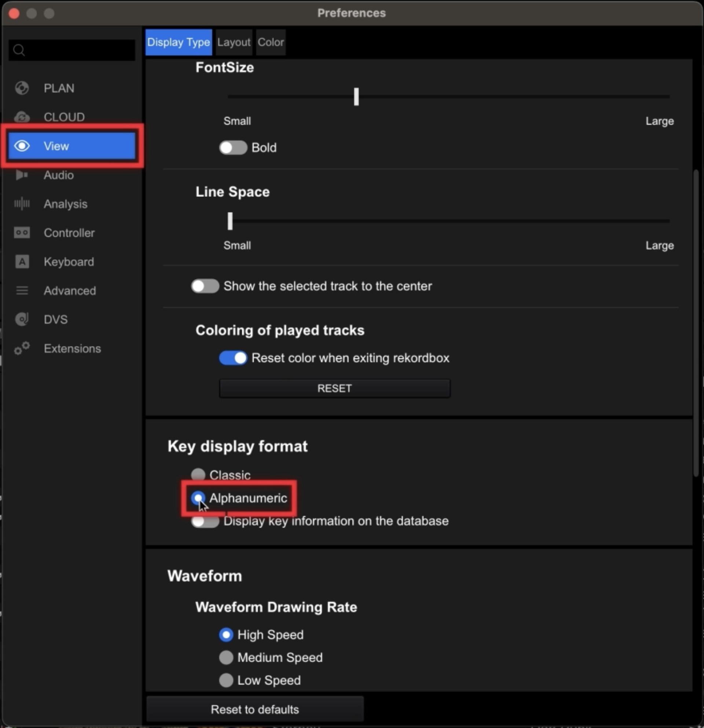Switch to the Layout tab
The height and width of the screenshot is (728, 704).
coord(234,42)
